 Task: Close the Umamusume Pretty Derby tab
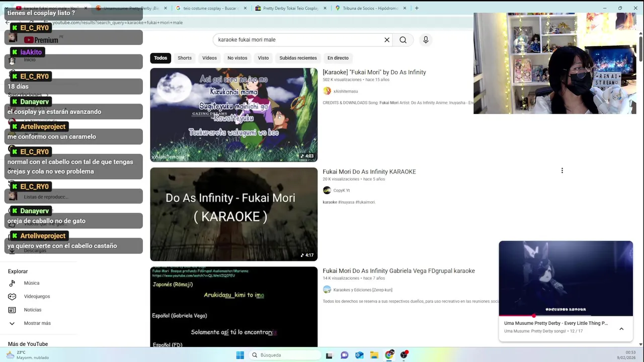[x=165, y=8]
